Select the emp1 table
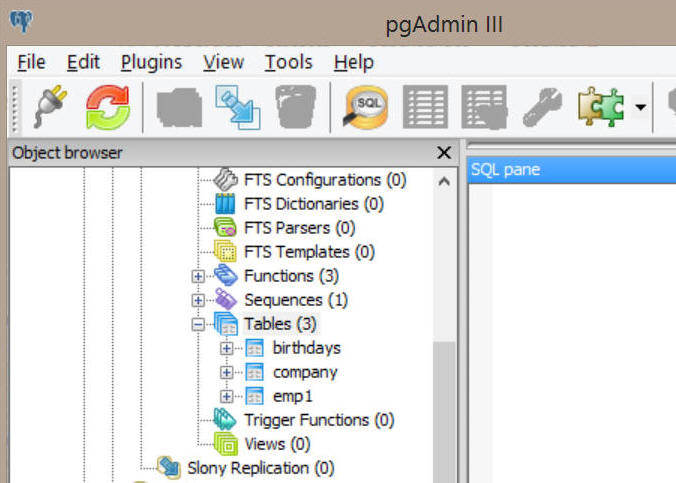 click(292, 396)
